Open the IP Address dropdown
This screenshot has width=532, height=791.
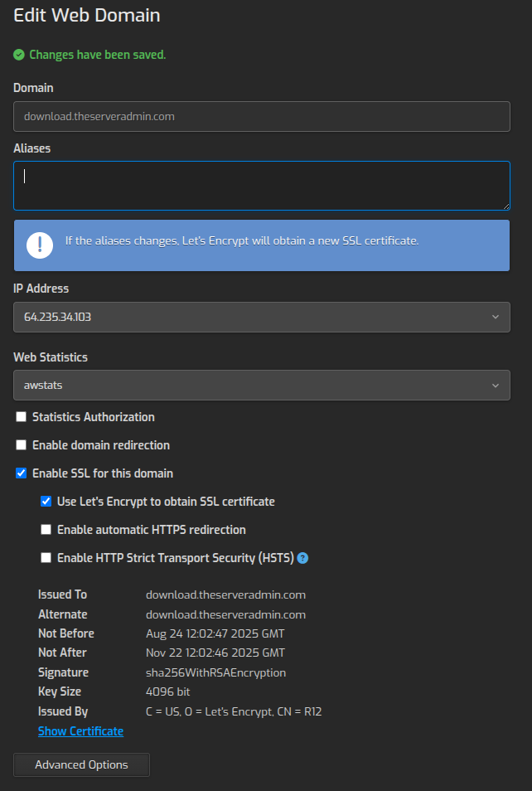[x=262, y=317]
